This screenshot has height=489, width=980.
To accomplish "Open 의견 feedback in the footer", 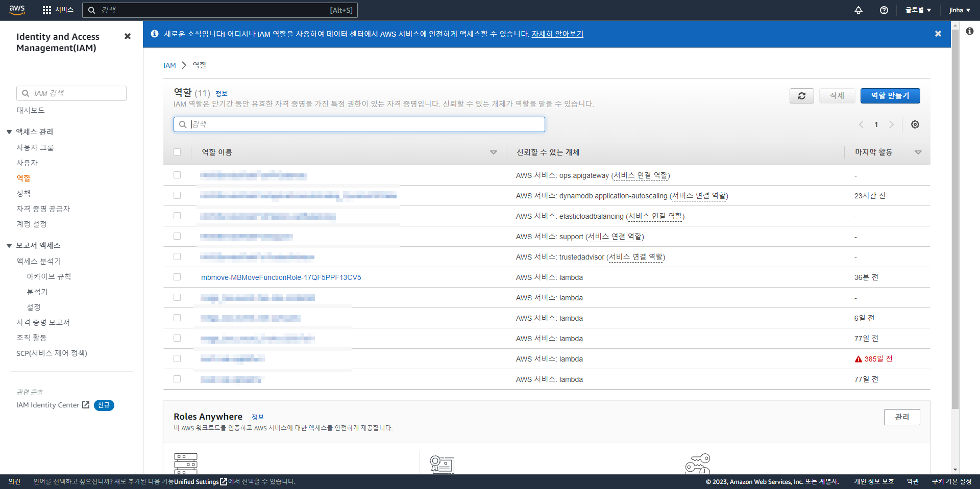I will (x=14, y=482).
